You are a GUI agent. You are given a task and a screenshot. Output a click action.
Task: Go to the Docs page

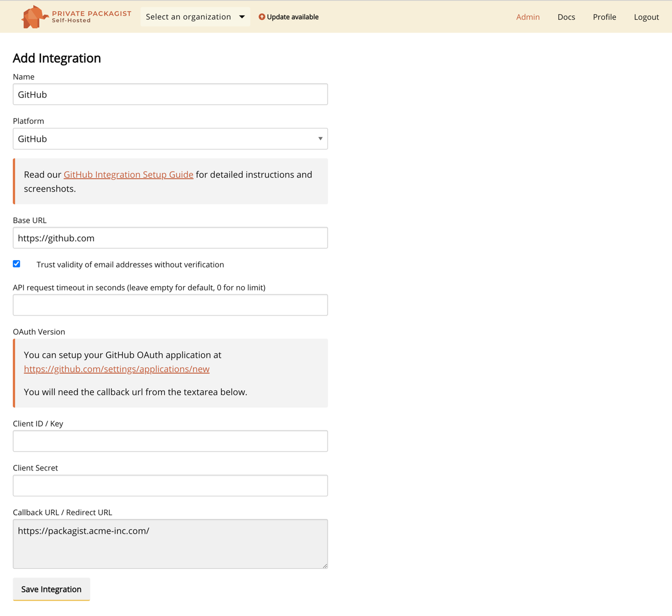tap(566, 17)
